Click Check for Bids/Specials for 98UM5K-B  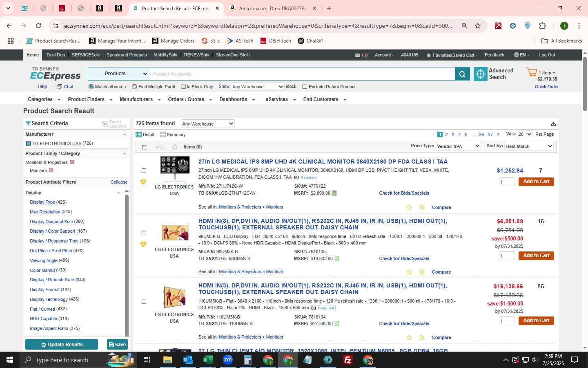(x=404, y=258)
